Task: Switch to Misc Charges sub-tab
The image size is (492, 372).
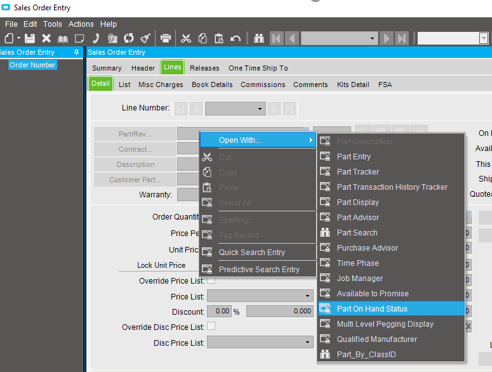Action: coord(161,85)
